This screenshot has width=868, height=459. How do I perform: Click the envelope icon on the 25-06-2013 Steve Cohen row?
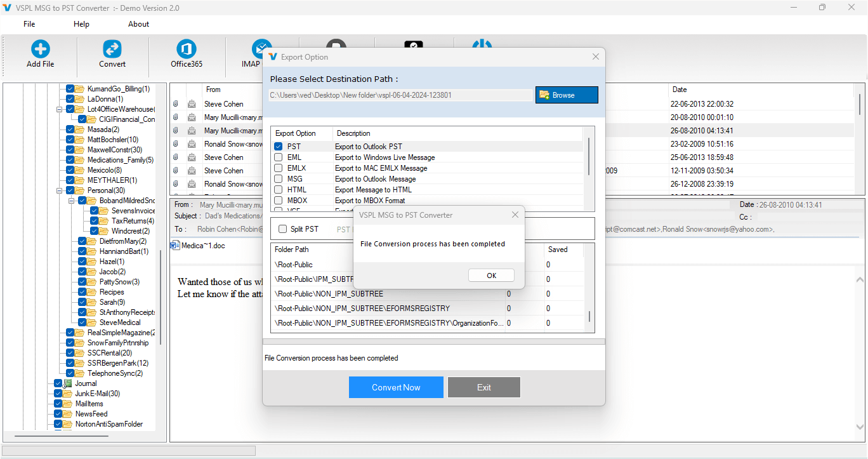click(x=192, y=157)
